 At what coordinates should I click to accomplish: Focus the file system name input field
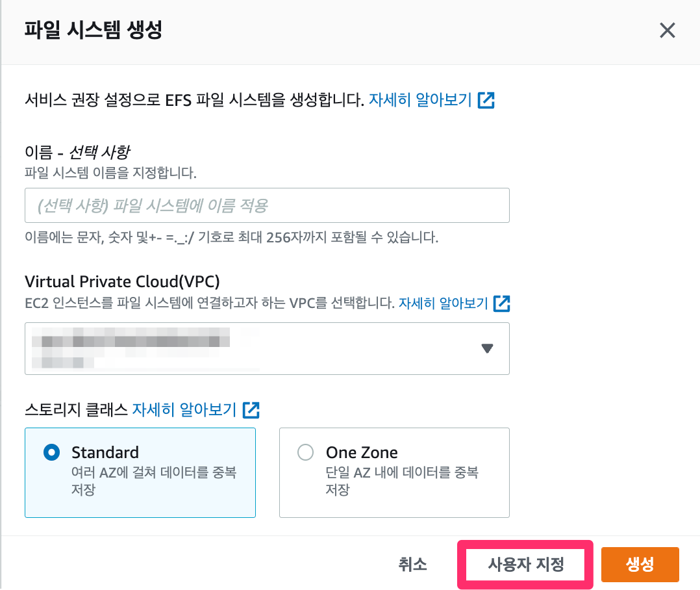(266, 206)
